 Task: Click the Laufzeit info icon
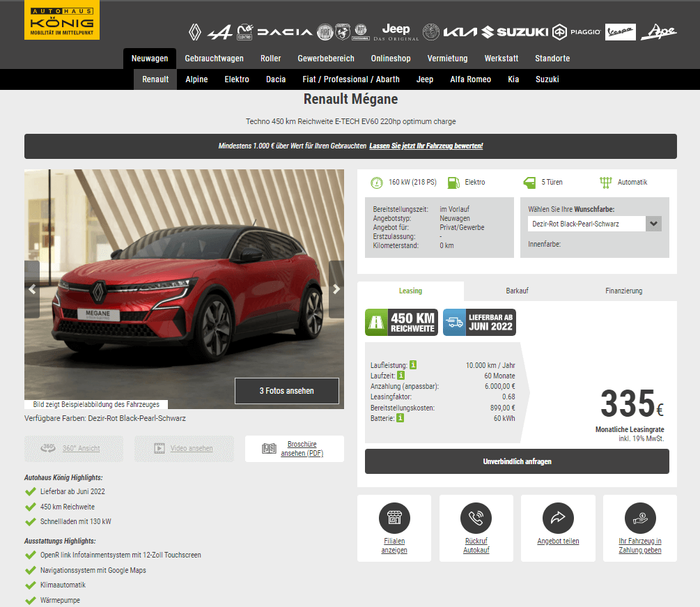click(401, 376)
